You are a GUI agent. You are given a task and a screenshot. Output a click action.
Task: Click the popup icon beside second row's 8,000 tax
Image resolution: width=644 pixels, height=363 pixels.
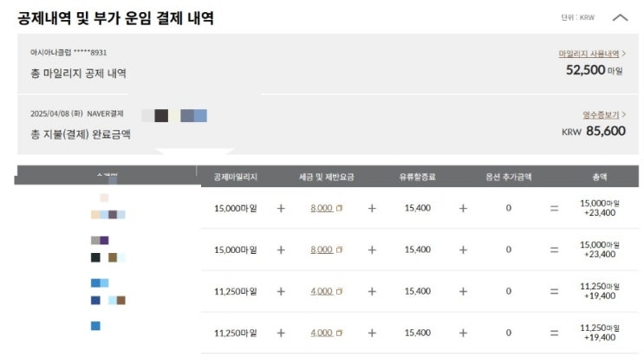(x=339, y=250)
